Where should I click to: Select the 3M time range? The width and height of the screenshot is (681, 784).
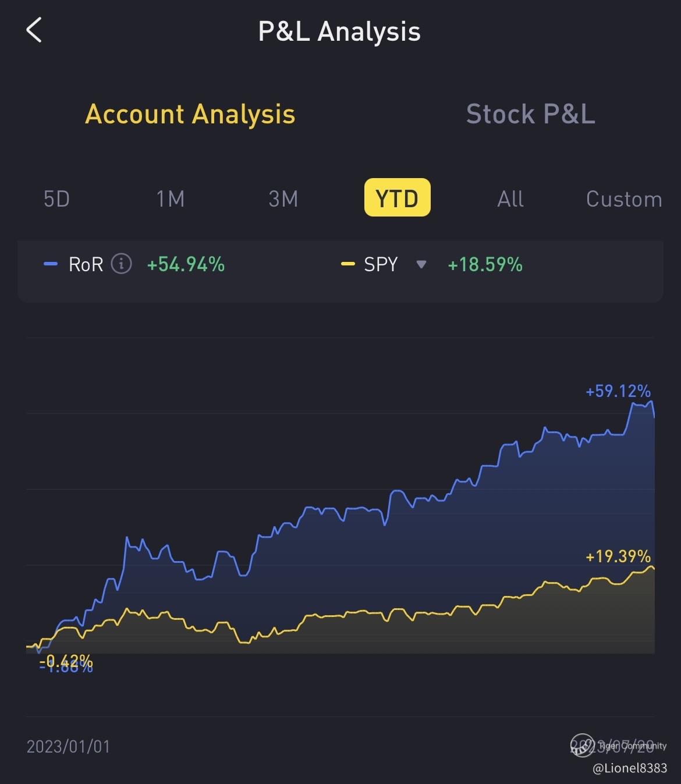click(283, 199)
